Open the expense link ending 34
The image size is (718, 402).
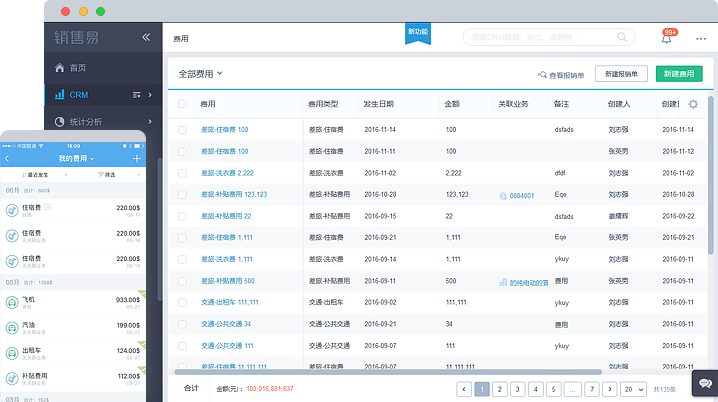[226, 324]
